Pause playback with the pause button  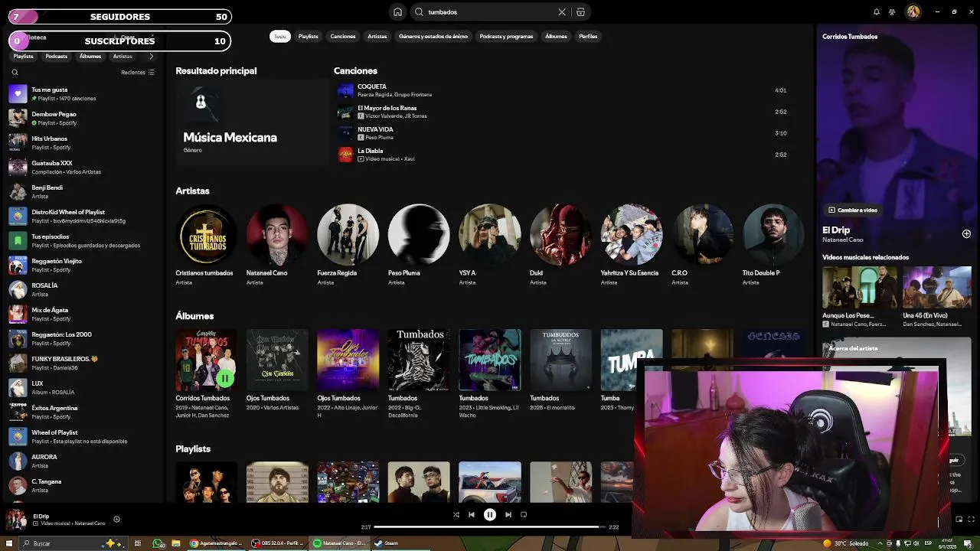click(x=490, y=515)
